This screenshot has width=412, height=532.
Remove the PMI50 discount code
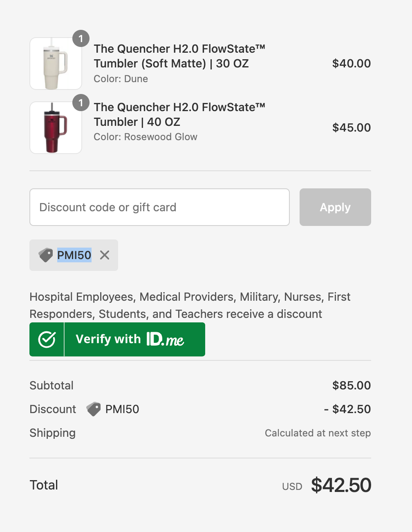click(105, 255)
